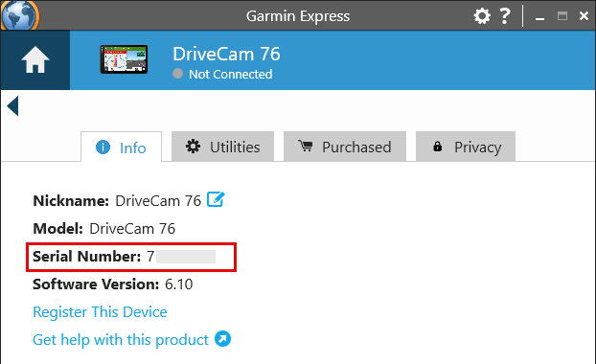Open the Purchased tab
Screen dimensions: 596x364
[x=345, y=147]
